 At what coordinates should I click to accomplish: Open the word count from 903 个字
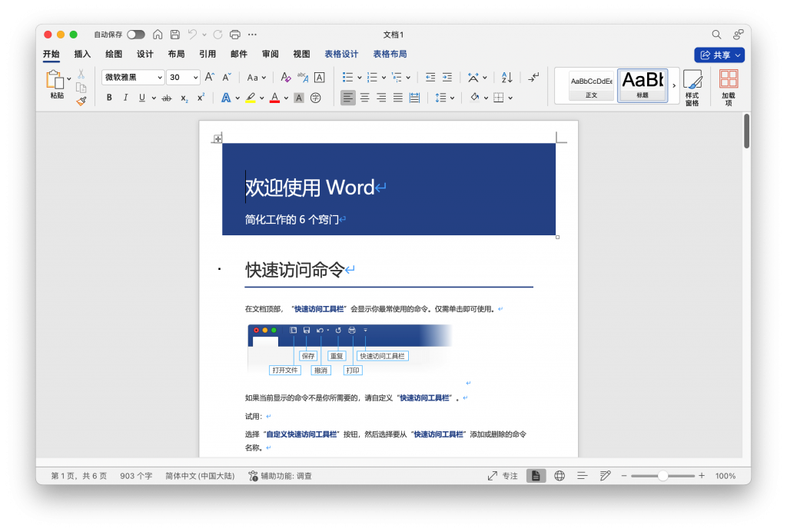pyautogui.click(x=135, y=476)
